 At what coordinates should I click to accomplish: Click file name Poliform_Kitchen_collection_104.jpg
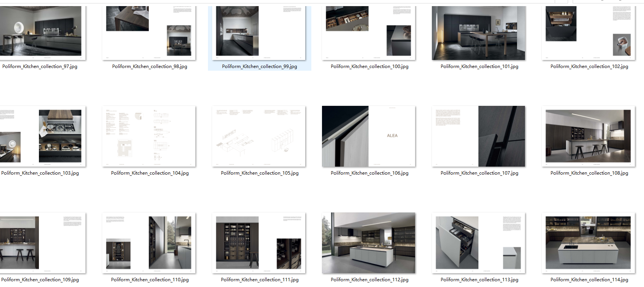pyautogui.click(x=150, y=173)
